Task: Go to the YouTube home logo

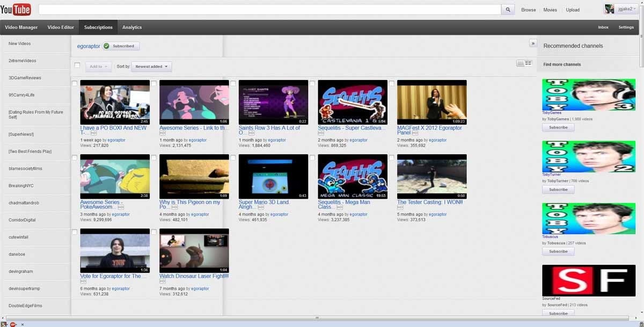Action: pos(16,9)
